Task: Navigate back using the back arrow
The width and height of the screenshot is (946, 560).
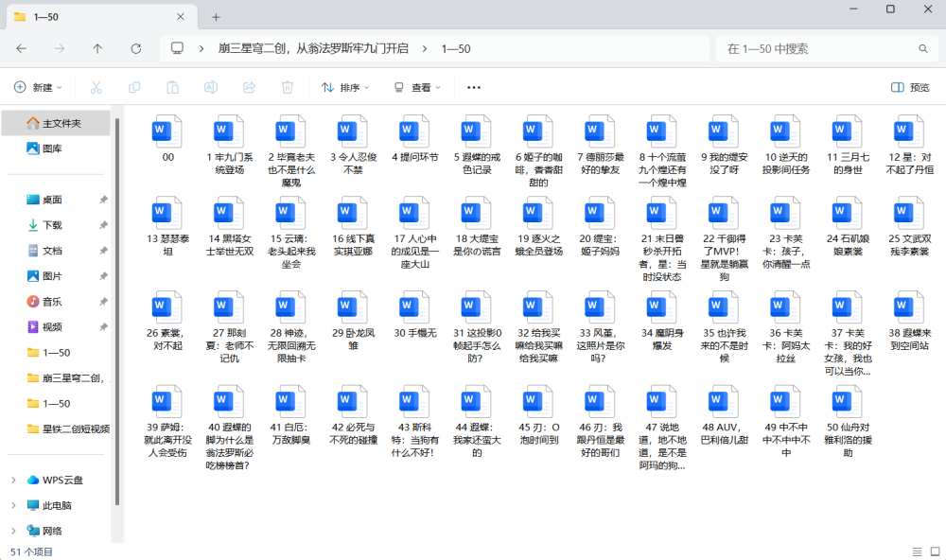Action: pos(21,48)
